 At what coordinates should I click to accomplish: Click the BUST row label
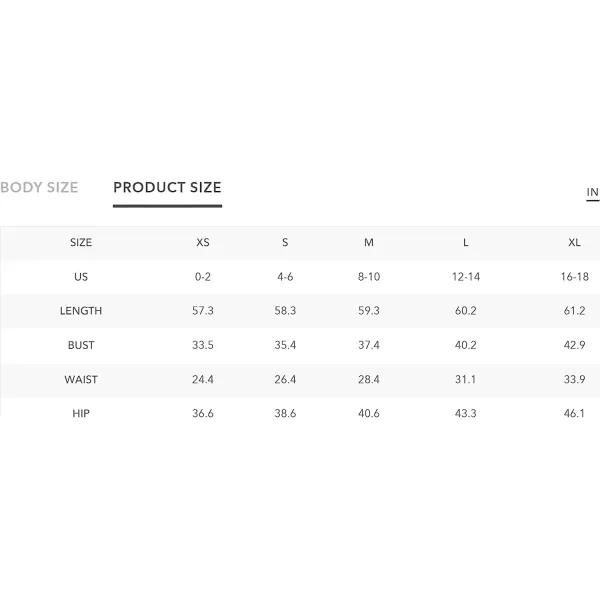point(81,345)
